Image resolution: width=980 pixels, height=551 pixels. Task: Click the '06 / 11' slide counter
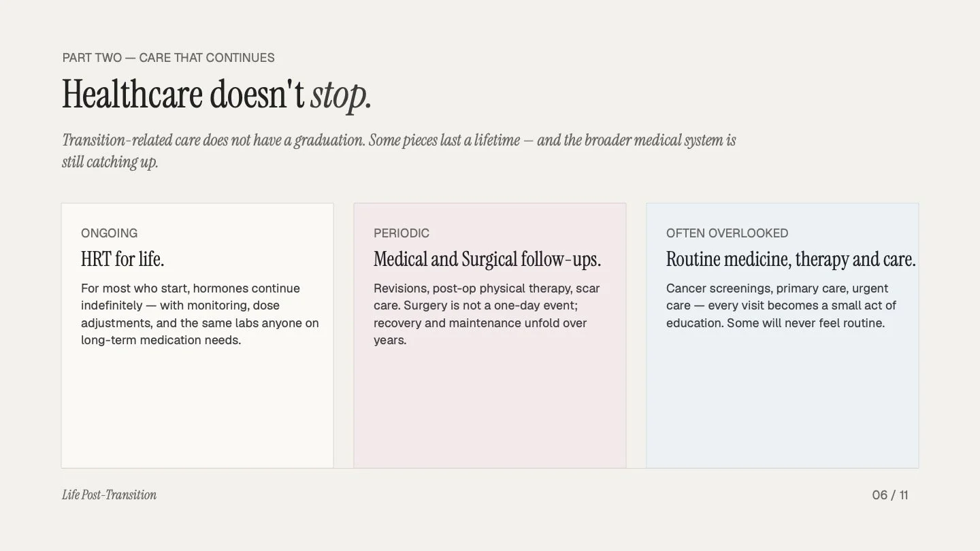[x=890, y=495]
